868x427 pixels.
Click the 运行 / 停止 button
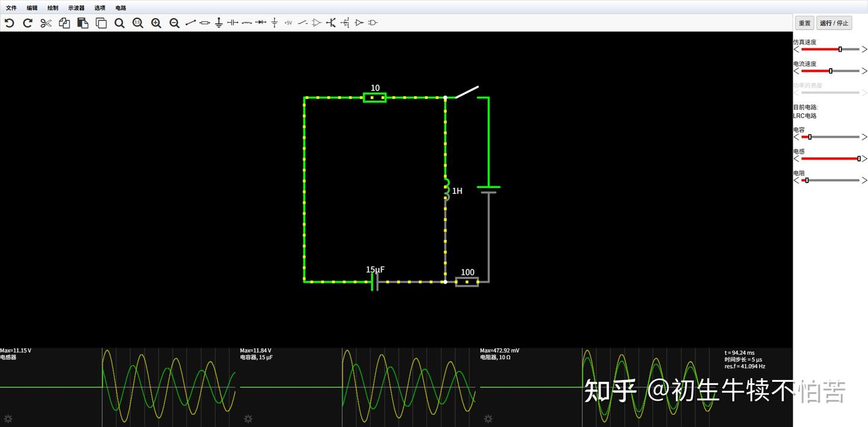[834, 23]
